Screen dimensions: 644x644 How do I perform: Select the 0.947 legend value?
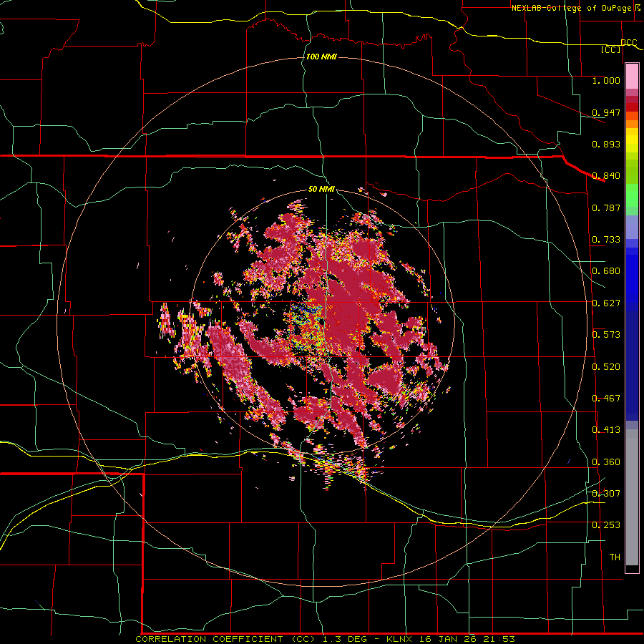pos(606,112)
